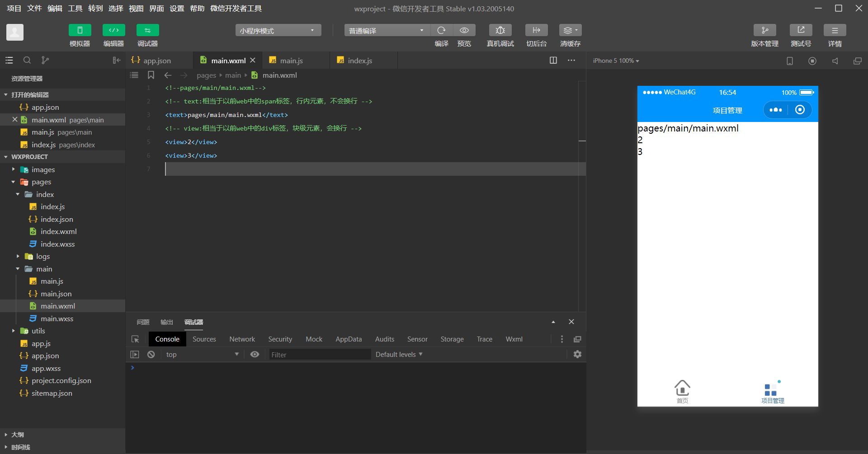The image size is (868, 454).
Task: Toggle the simulator panel (模拟器)
Action: coord(80,30)
